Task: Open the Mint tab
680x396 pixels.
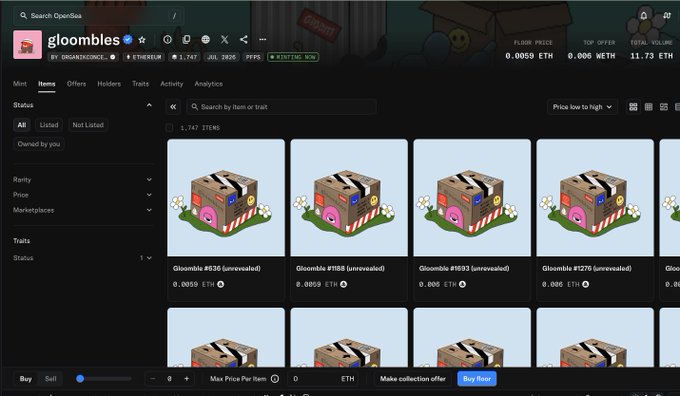Action: (x=20, y=84)
